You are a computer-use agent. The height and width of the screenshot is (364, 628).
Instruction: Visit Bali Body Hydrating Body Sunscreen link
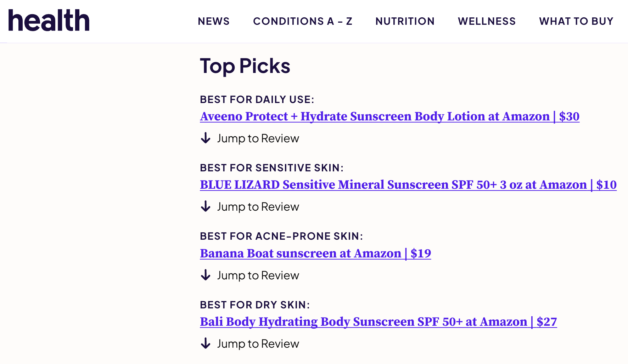[378, 322]
